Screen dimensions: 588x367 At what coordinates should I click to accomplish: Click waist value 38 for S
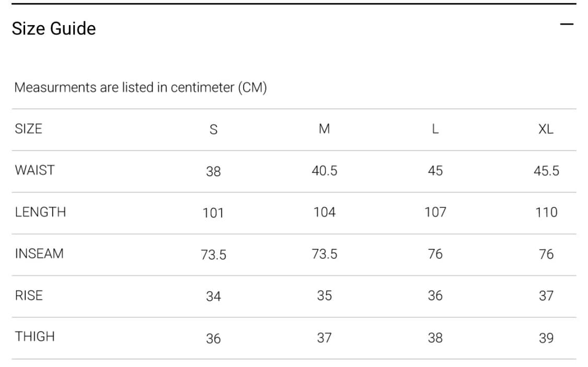(x=213, y=171)
